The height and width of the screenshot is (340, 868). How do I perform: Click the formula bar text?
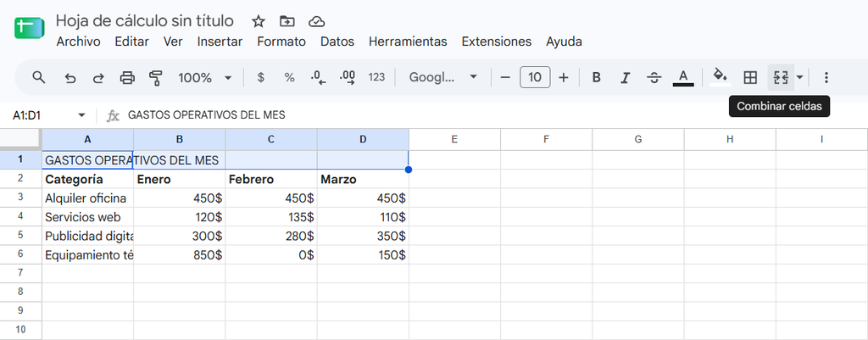click(x=207, y=115)
